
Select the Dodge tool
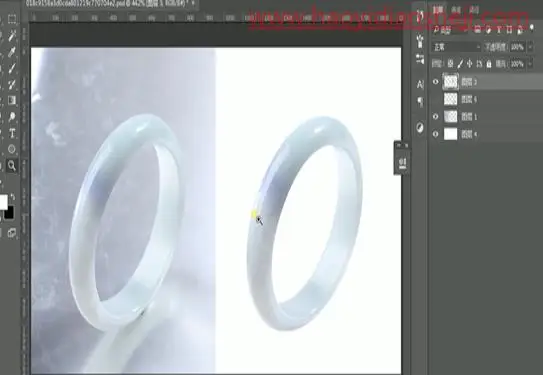coord(12,117)
